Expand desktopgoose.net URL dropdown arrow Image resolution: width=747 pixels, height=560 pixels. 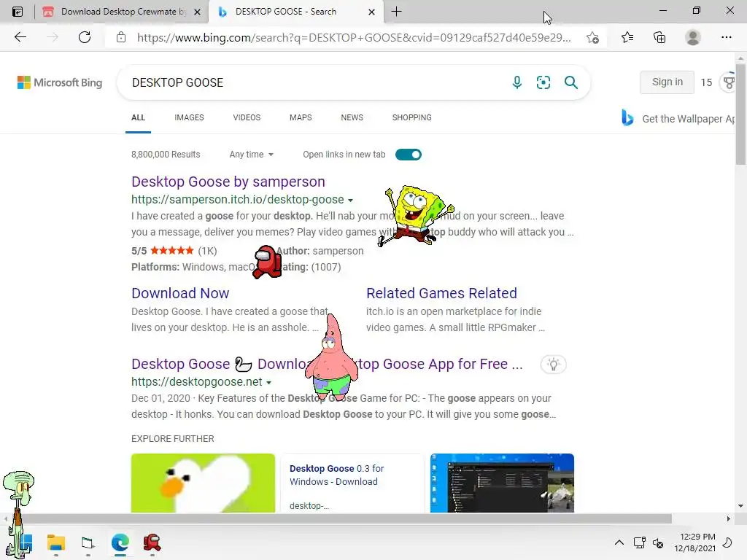tap(268, 382)
